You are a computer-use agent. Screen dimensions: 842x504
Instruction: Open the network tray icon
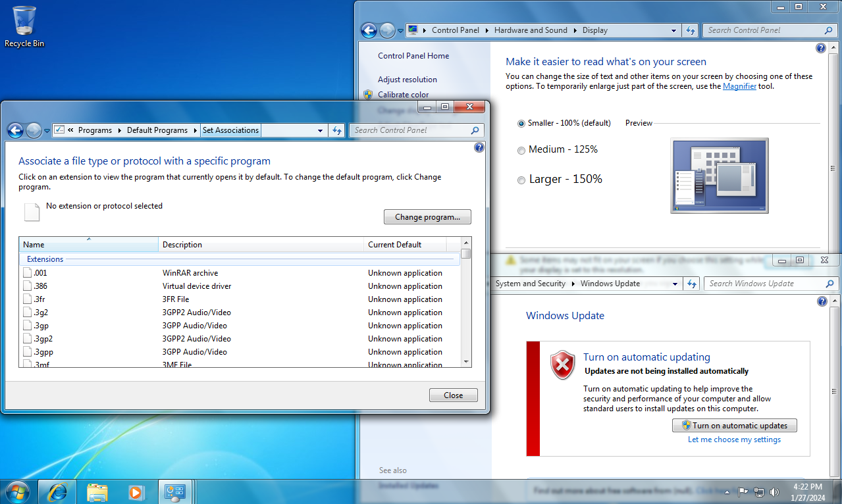758,491
